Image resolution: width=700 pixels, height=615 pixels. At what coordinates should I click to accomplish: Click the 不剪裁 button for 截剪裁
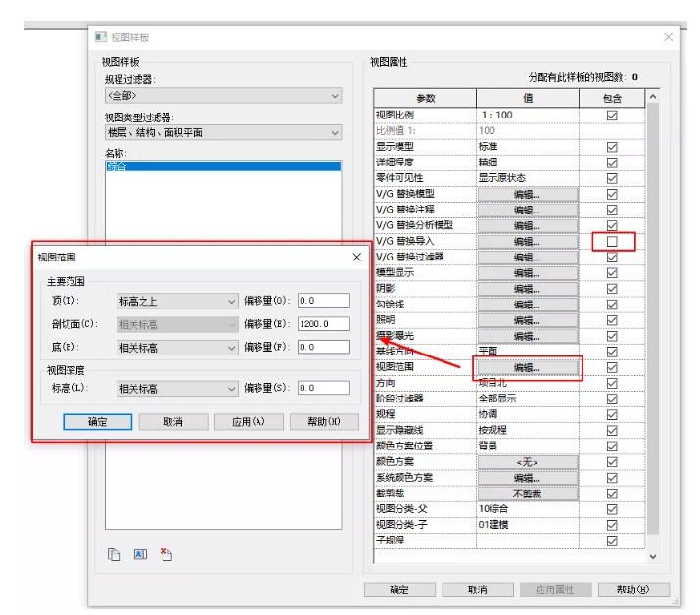528,494
